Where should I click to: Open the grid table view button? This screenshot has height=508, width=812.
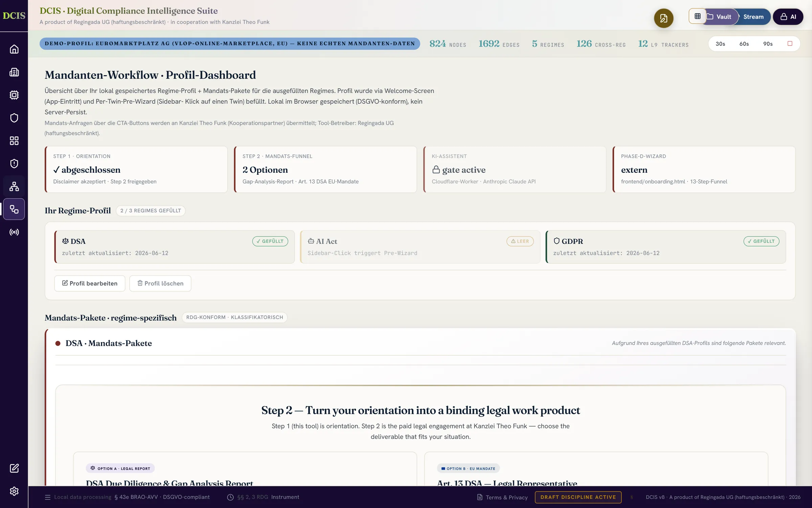pyautogui.click(x=697, y=16)
